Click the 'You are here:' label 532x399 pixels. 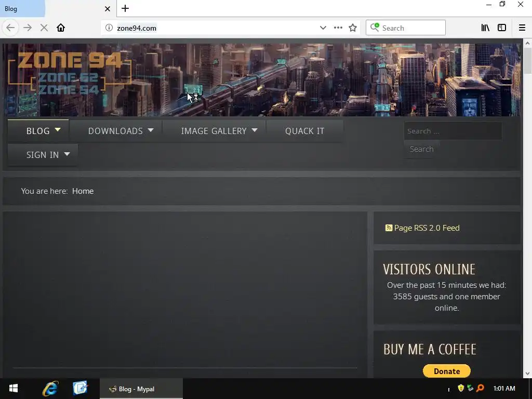coord(44,191)
